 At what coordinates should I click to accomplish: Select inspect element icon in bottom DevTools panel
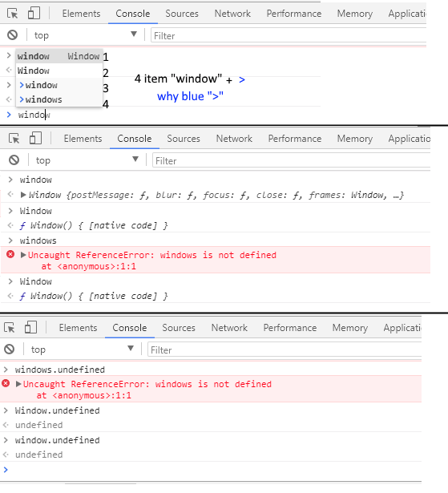[10, 328]
